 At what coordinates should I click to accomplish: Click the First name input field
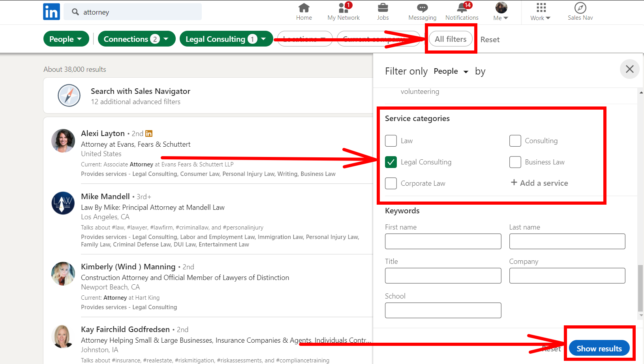click(x=443, y=241)
